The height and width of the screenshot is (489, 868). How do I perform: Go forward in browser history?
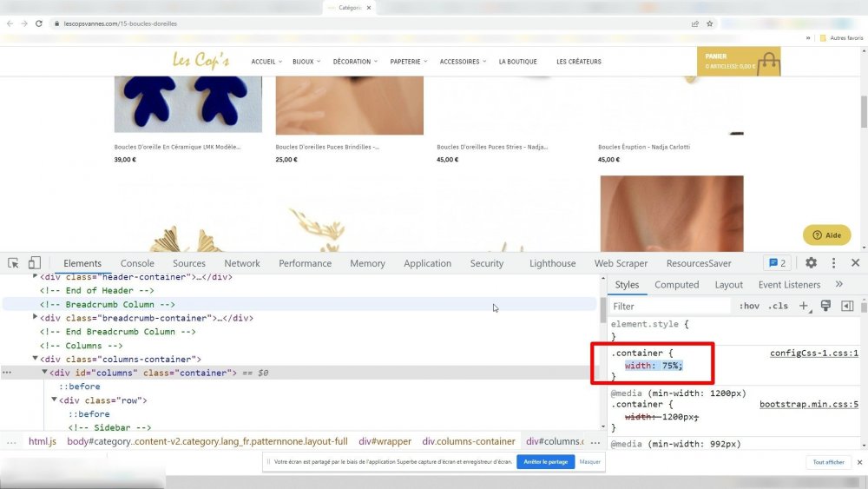pyautogui.click(x=24, y=23)
